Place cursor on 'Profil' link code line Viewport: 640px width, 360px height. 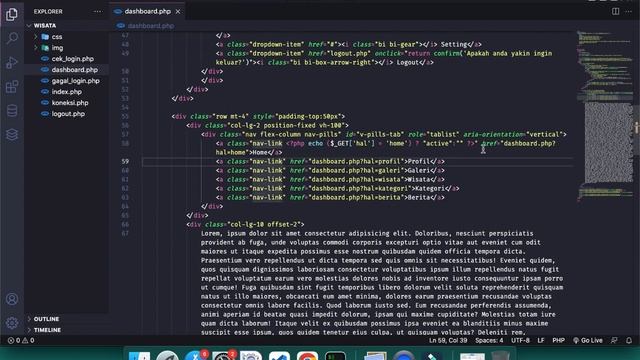pos(330,162)
